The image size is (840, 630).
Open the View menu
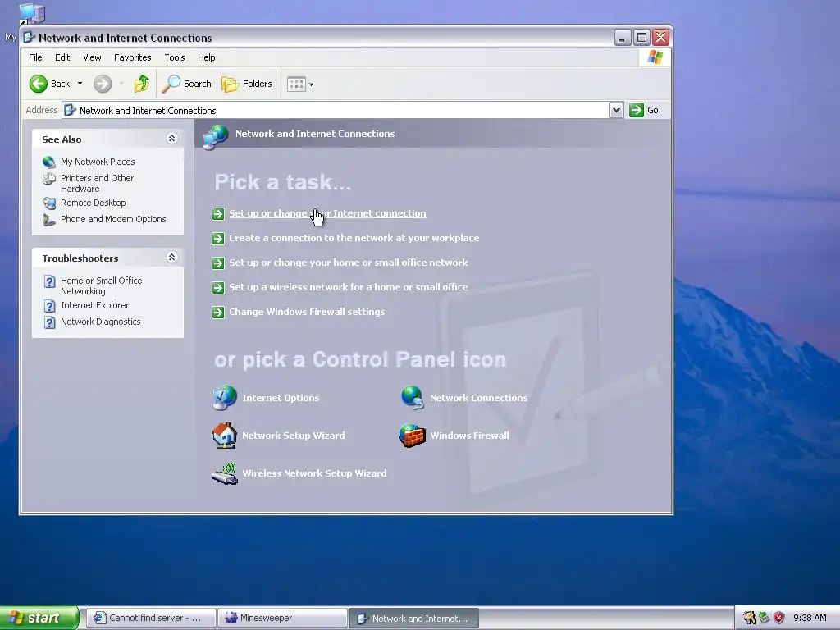pos(92,57)
